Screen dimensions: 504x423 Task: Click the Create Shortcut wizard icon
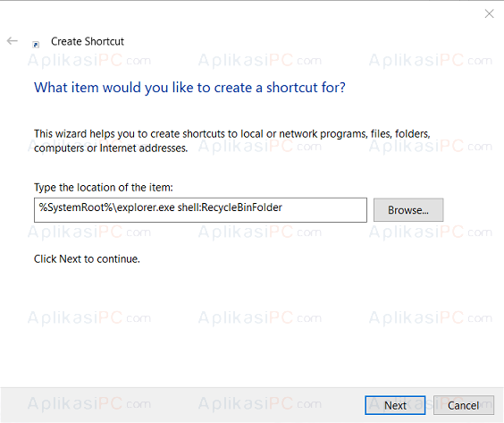[x=36, y=45]
